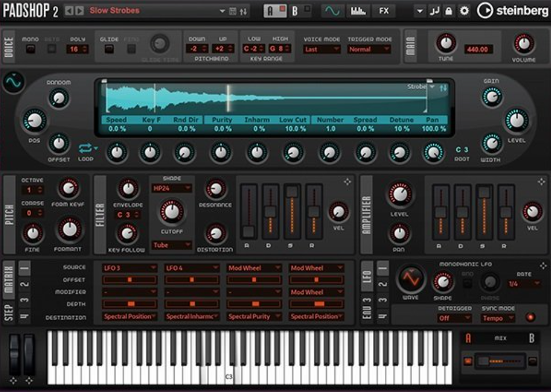The width and height of the screenshot is (551, 392).
Task: Open the filter Shape HP24 dropdown
Action: click(171, 188)
